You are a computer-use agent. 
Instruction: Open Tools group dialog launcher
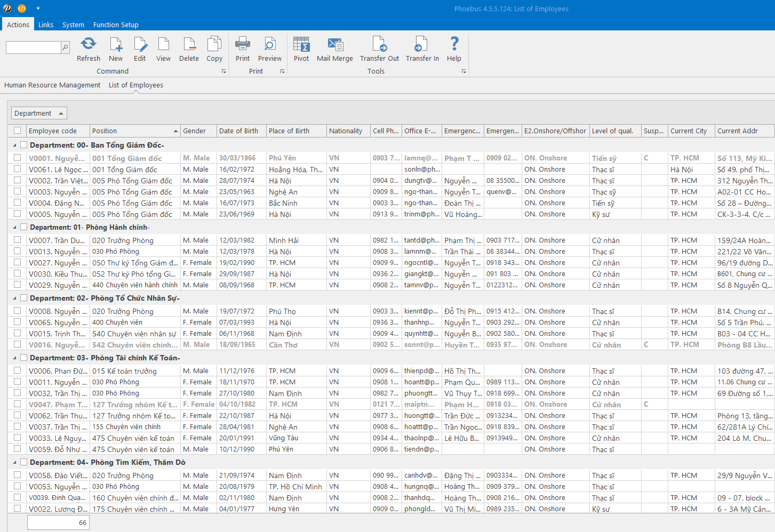(x=464, y=71)
